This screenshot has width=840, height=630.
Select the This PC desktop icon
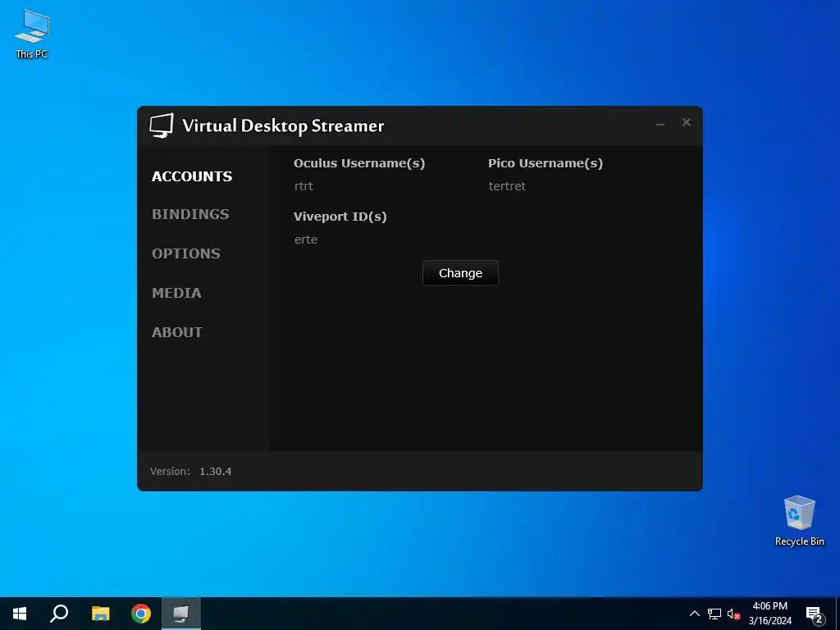click(x=32, y=34)
